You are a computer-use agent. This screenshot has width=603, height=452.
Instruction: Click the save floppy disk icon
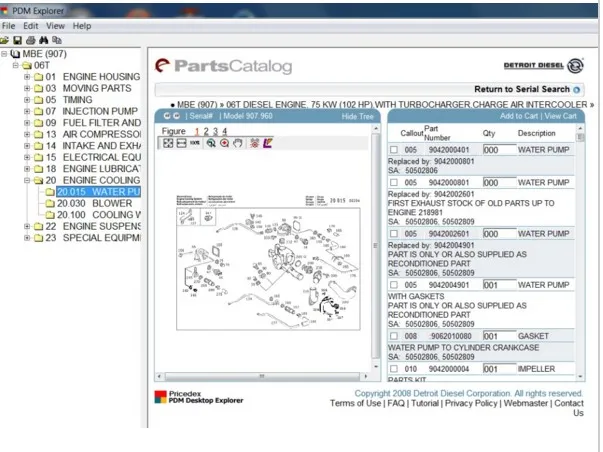pos(17,40)
